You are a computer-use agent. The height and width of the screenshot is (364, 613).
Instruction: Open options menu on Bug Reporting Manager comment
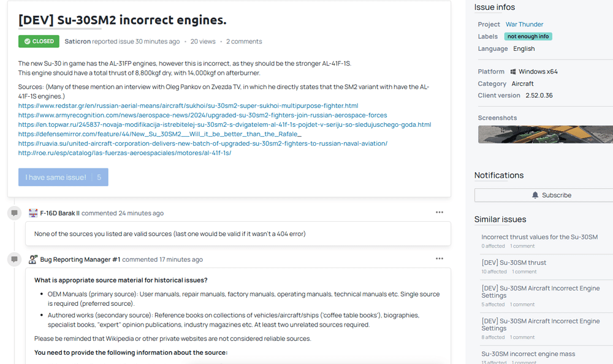(x=440, y=259)
